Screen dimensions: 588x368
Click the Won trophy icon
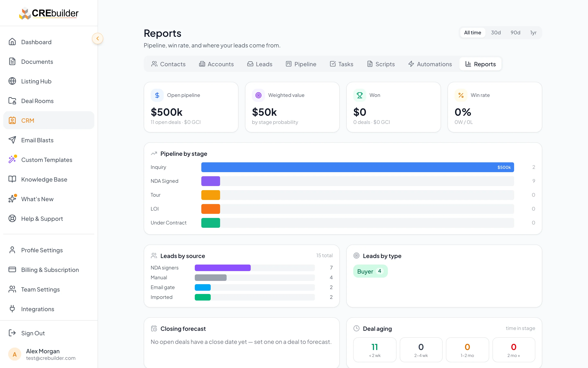tap(360, 95)
